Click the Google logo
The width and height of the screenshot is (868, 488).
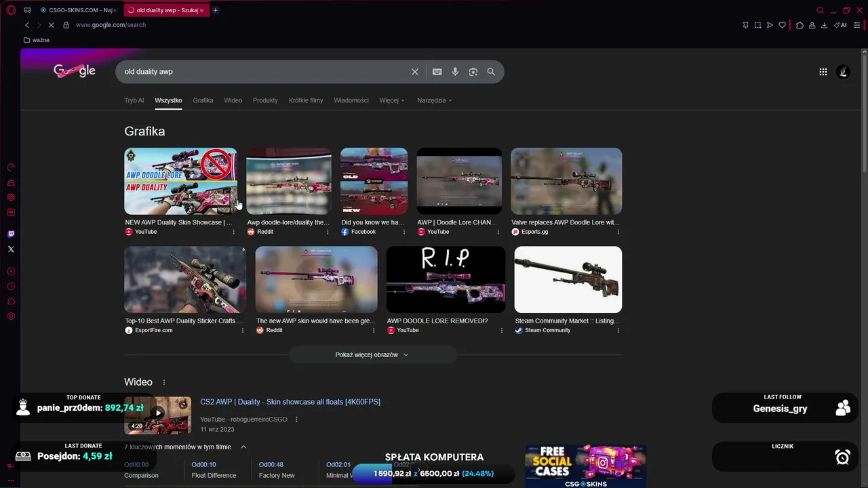click(75, 70)
